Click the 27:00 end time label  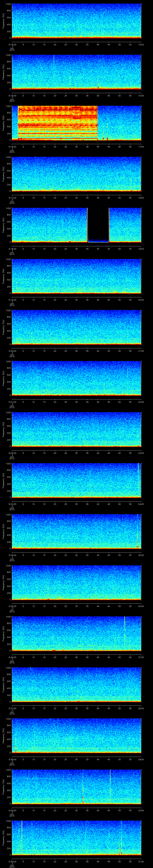click(141, 657)
